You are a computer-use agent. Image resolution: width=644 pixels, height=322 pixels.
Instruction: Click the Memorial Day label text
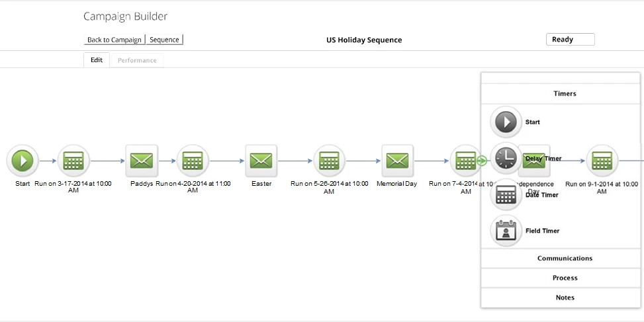[396, 184]
